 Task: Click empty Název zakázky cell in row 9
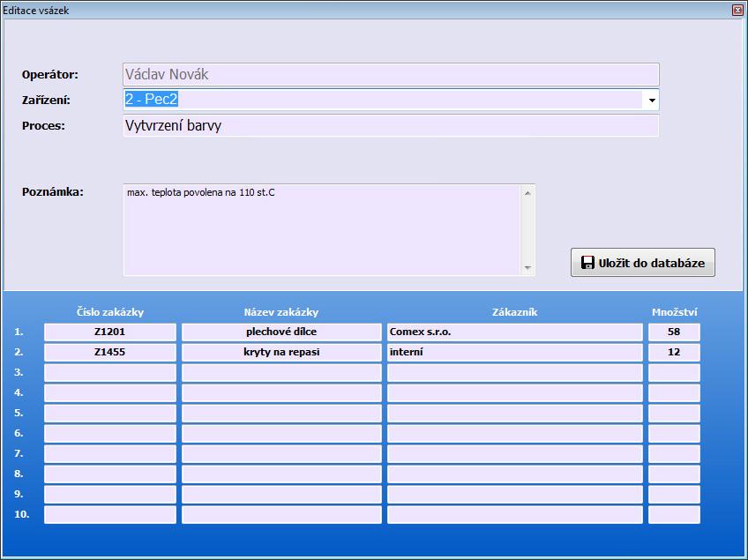[x=281, y=494]
